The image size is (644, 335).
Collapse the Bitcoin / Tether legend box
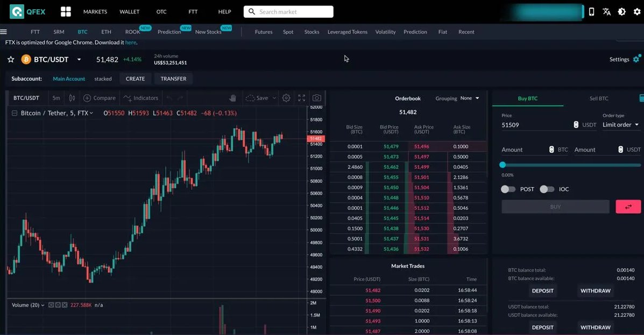15,113
